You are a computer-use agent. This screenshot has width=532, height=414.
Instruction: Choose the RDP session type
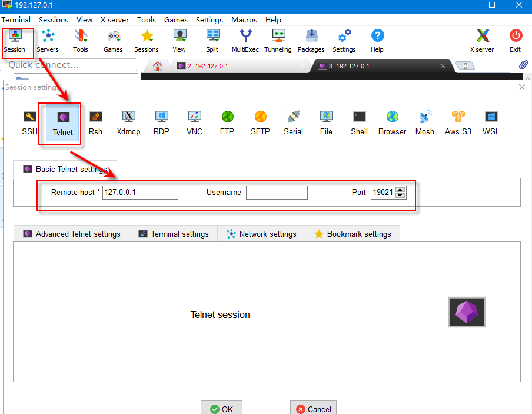click(x=161, y=123)
